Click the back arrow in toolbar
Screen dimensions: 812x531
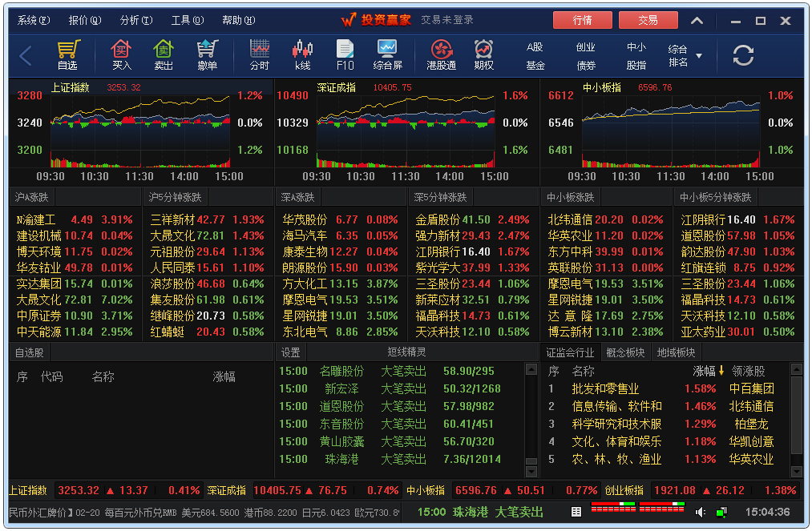(26, 54)
